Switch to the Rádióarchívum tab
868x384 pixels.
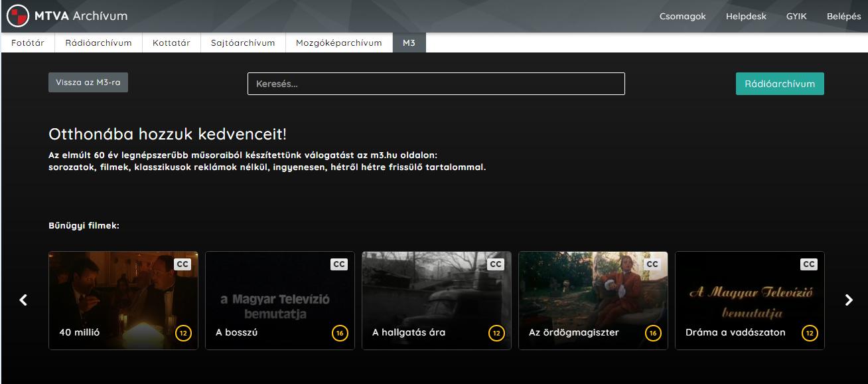pyautogui.click(x=98, y=43)
